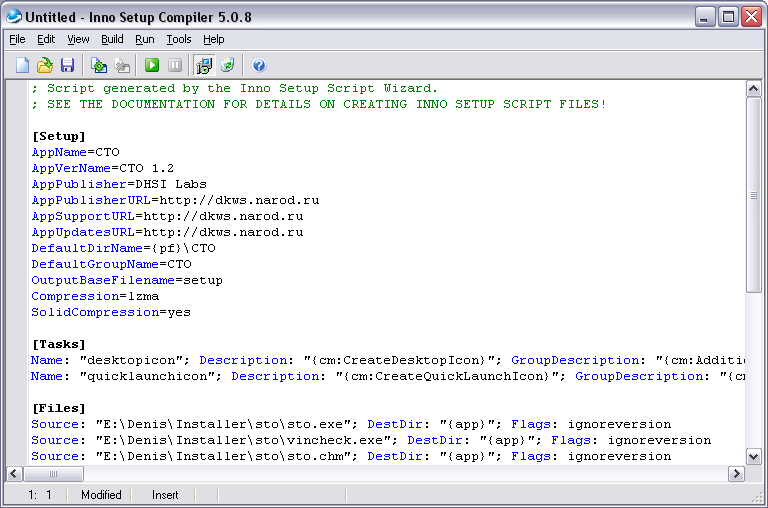This screenshot has height=508, width=768.
Task: Click the Pause toolbar icon
Action: [x=174, y=65]
